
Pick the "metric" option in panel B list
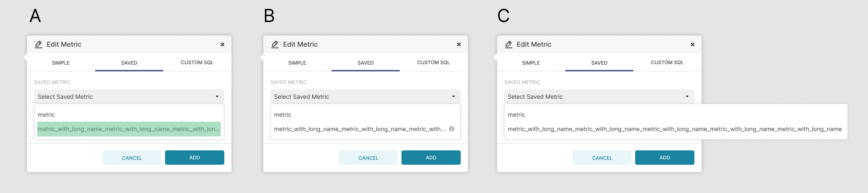[x=283, y=115]
